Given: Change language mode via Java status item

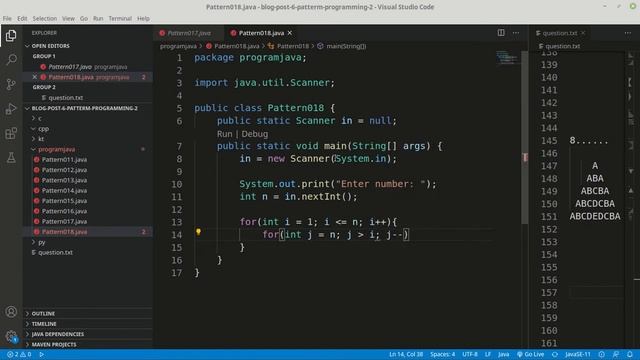Looking at the screenshot, I should coord(504,354).
